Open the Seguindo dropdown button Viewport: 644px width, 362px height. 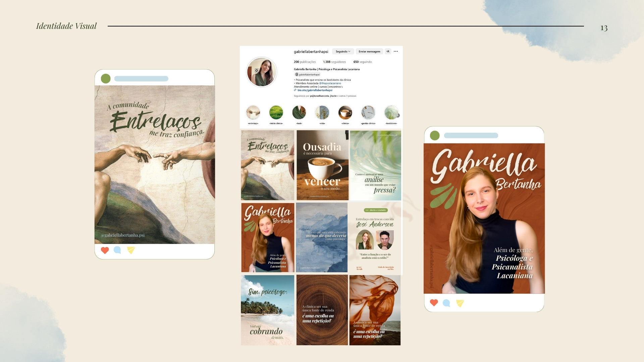(343, 52)
